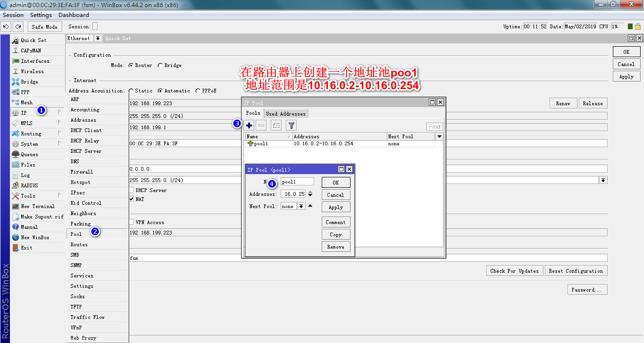Open CAPsMAN in the sidebar
644x343 pixels.
click(x=31, y=50)
